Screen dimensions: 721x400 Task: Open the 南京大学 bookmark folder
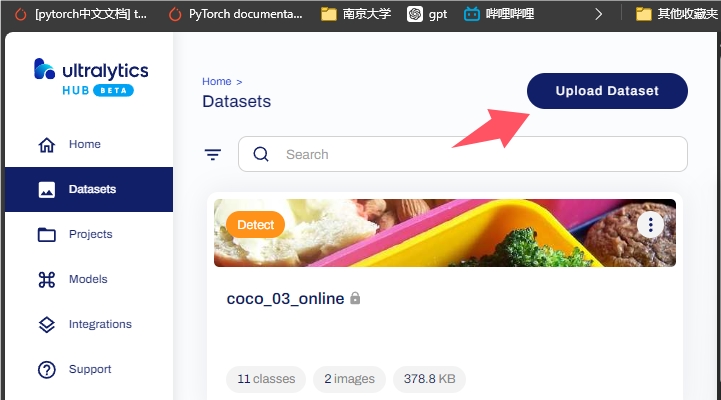[x=356, y=14]
